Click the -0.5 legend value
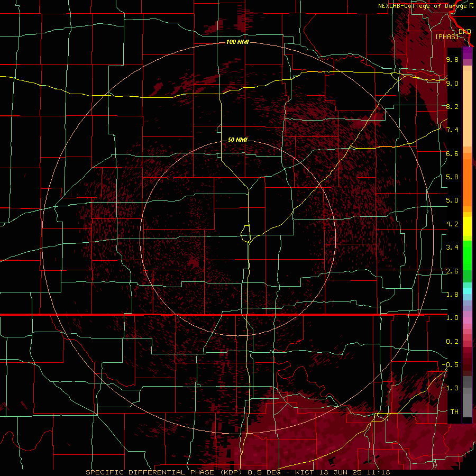Screen dimensions: 476x476 (450, 365)
